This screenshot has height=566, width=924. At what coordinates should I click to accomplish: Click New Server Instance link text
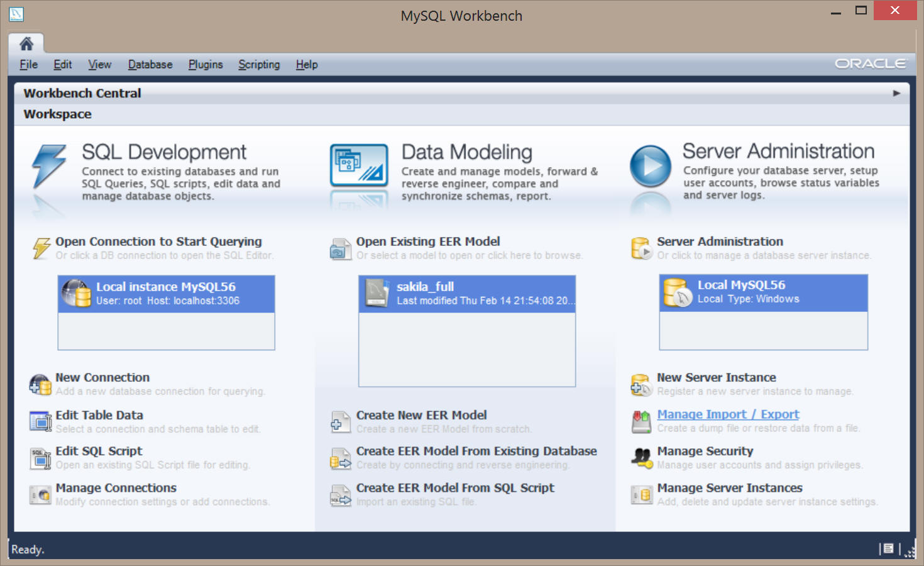(717, 377)
